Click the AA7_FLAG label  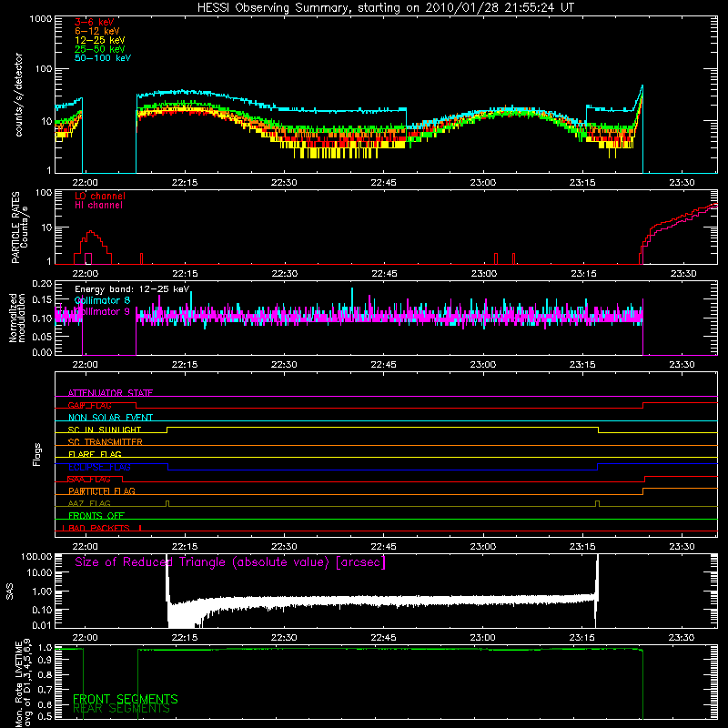[x=89, y=503]
